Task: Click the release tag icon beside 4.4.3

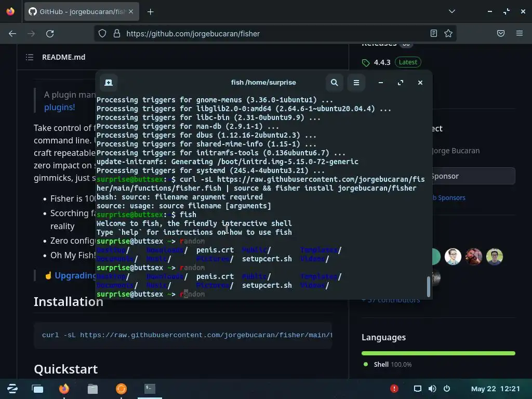Action: click(x=366, y=63)
